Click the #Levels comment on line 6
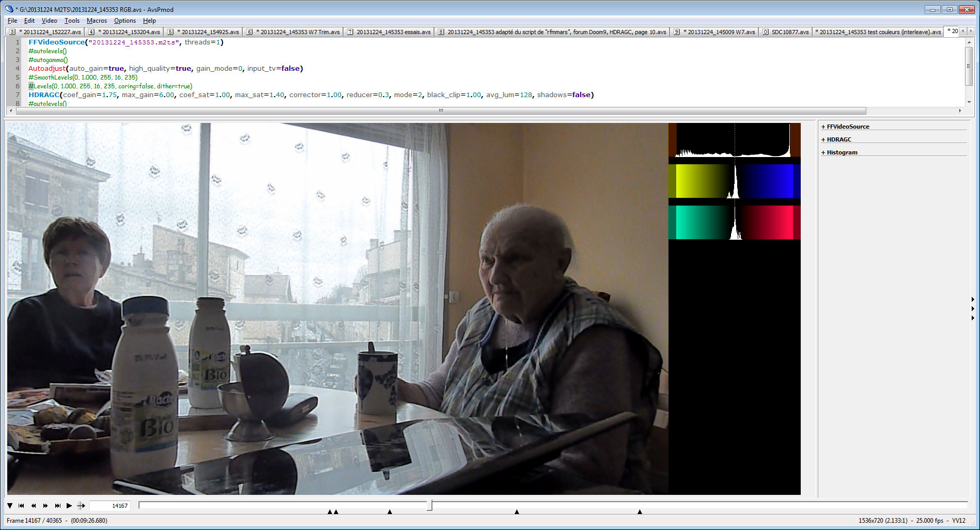The width and height of the screenshot is (980, 530). click(111, 86)
